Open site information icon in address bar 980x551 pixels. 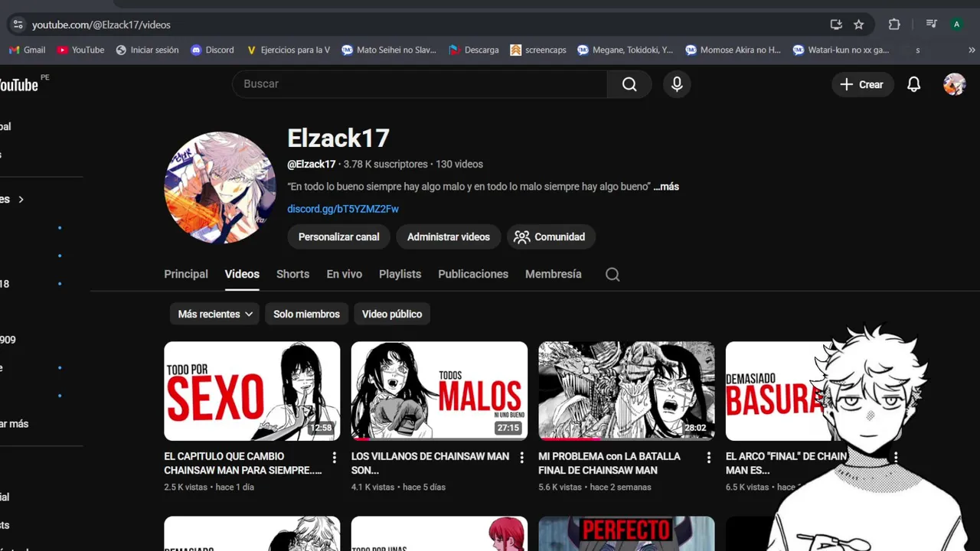point(18,24)
